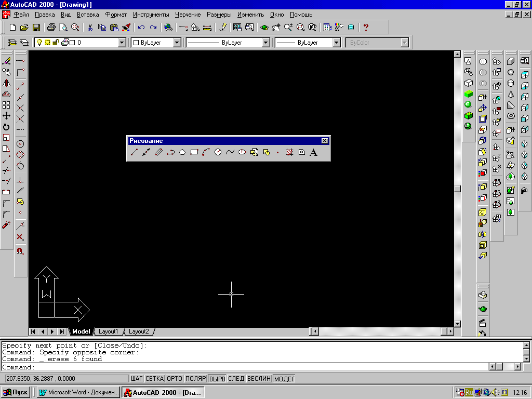
Task: Expand the ByLayer linetype dropdown
Action: tap(266, 43)
